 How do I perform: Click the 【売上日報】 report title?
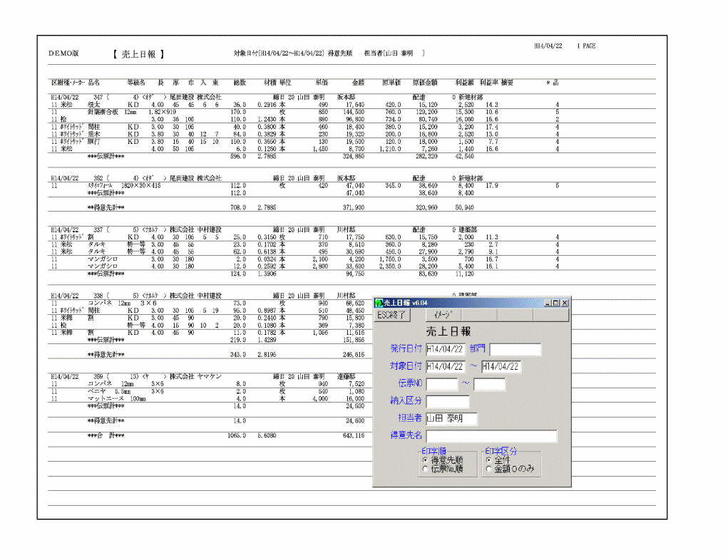click(139, 54)
